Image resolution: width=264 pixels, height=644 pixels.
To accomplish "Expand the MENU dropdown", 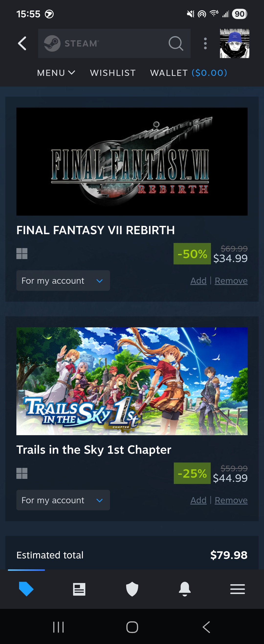I will click(x=56, y=73).
